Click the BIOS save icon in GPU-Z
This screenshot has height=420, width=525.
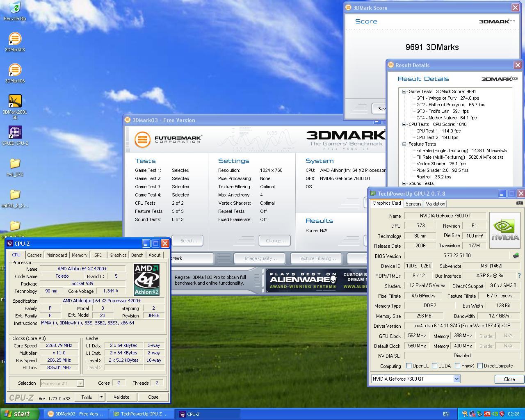click(516, 256)
